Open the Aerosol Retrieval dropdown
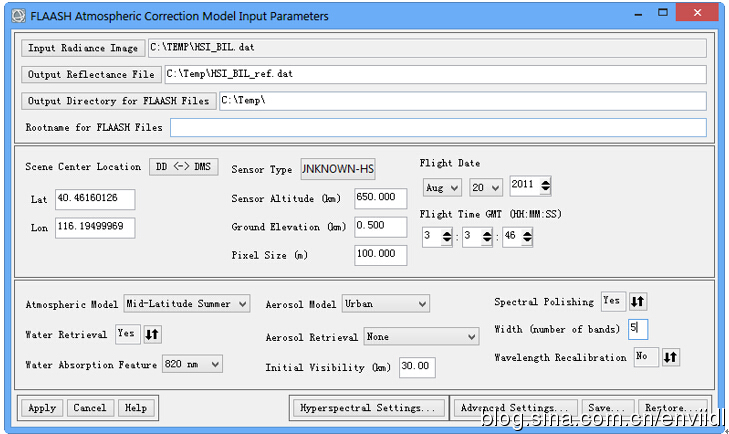The image size is (729, 434). [421, 337]
